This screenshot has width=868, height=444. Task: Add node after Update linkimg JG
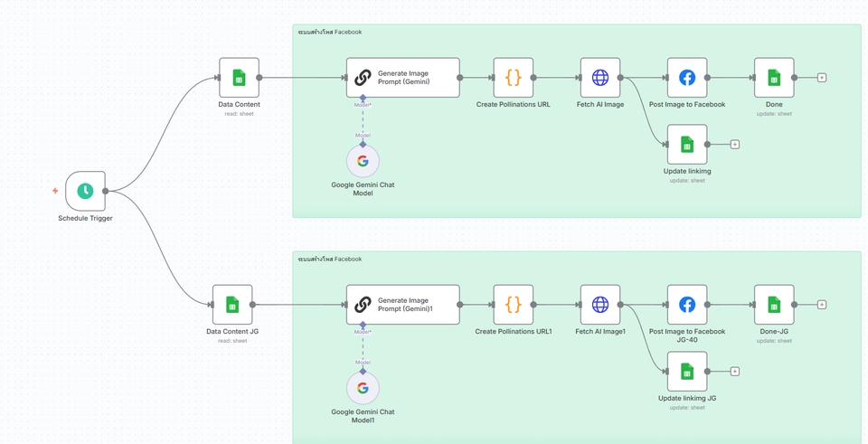tap(735, 372)
